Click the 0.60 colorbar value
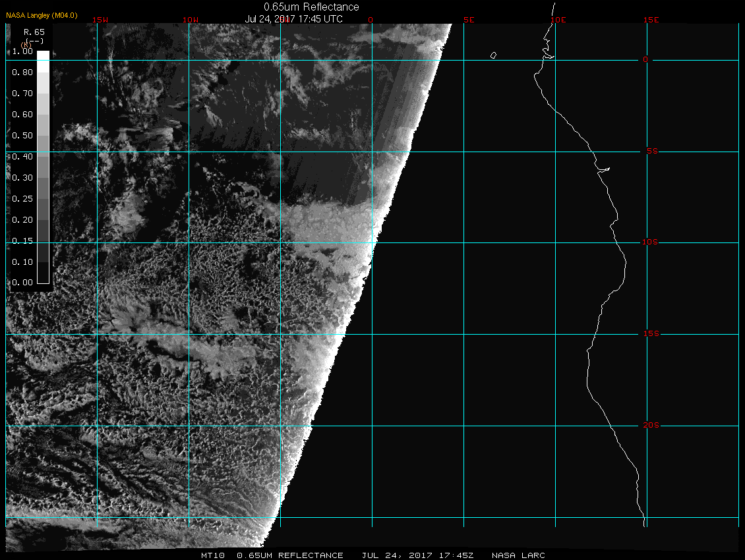745x560 pixels. pos(22,115)
